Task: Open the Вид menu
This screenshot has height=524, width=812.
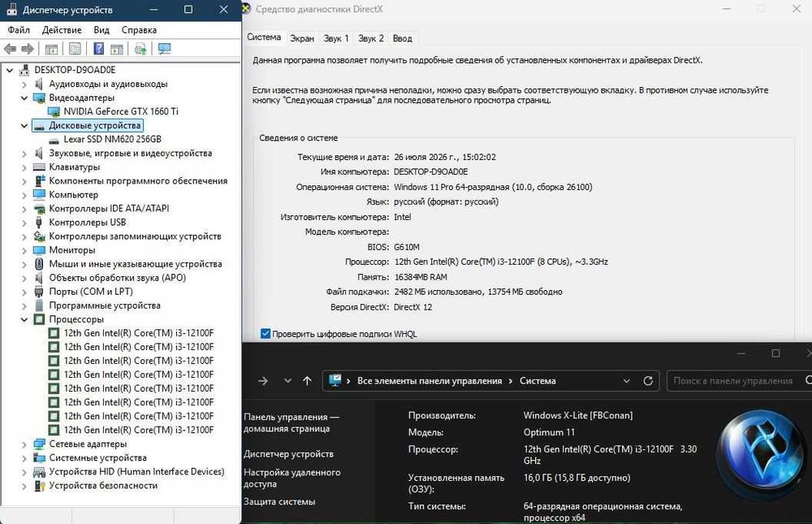Action: coord(101,30)
